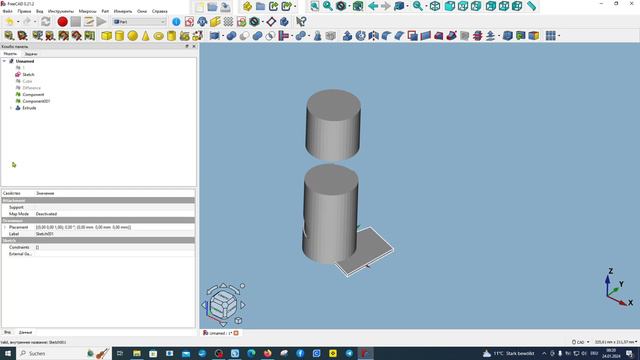
Task: Click the Map Mode value Deactivated
Action: (x=114, y=214)
